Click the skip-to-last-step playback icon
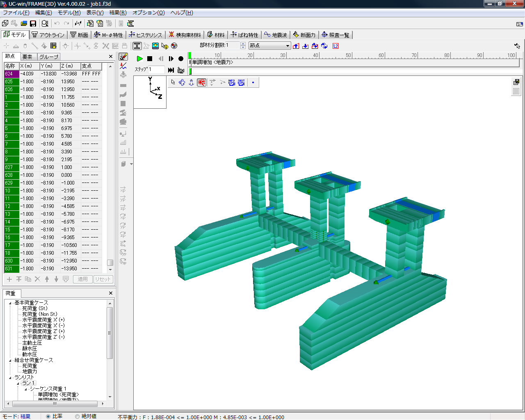525x420 pixels. pyautogui.click(x=171, y=70)
